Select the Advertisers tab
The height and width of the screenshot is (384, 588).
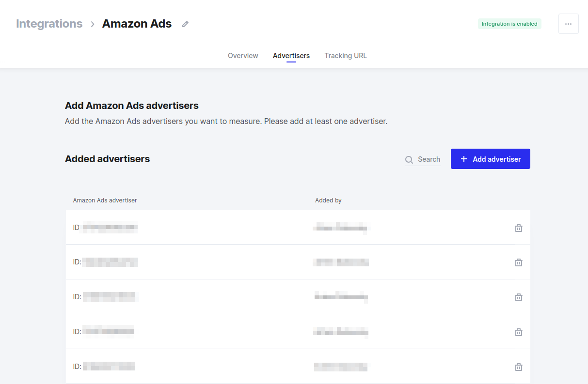[x=291, y=56]
